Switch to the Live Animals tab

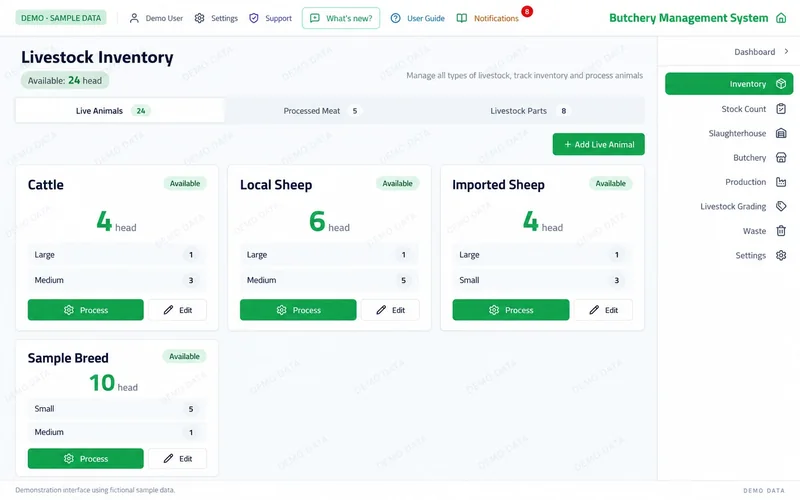[120, 111]
